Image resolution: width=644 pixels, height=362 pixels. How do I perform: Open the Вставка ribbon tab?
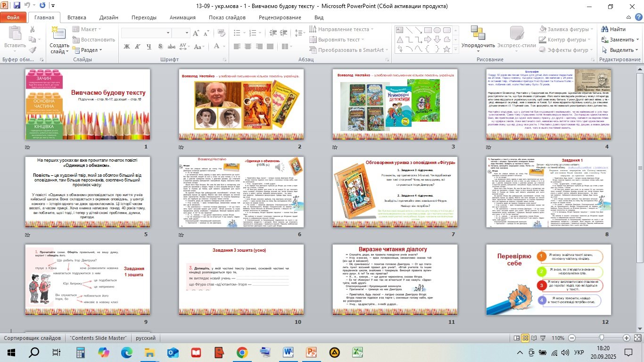76,17
